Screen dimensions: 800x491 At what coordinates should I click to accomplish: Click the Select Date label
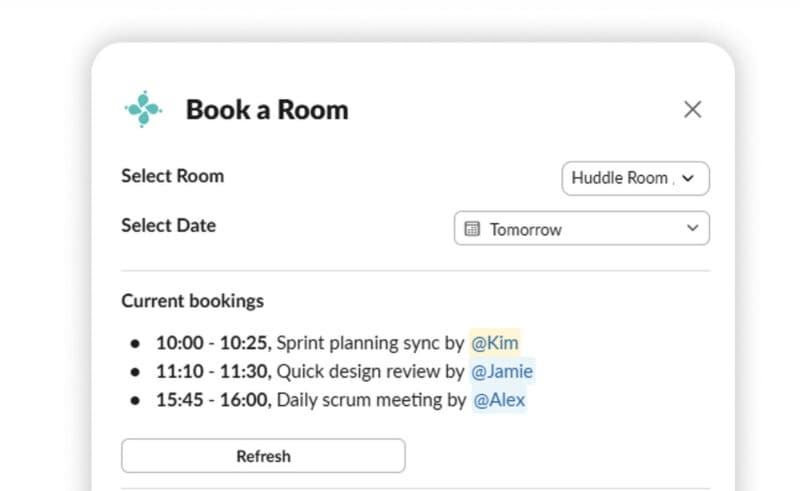coord(168,225)
